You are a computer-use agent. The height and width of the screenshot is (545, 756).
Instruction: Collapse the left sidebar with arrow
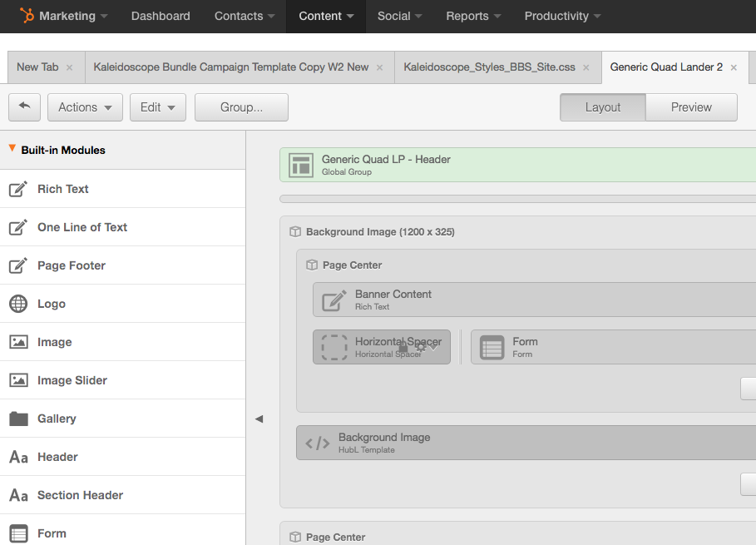[259, 419]
